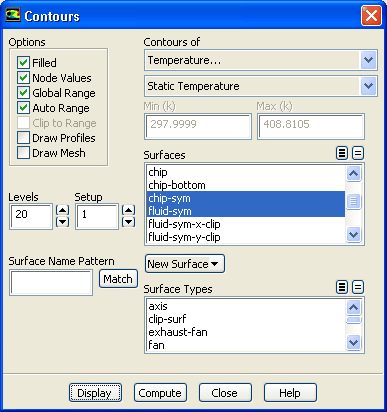
Task: Uncheck the Filled option
Action: (23, 63)
